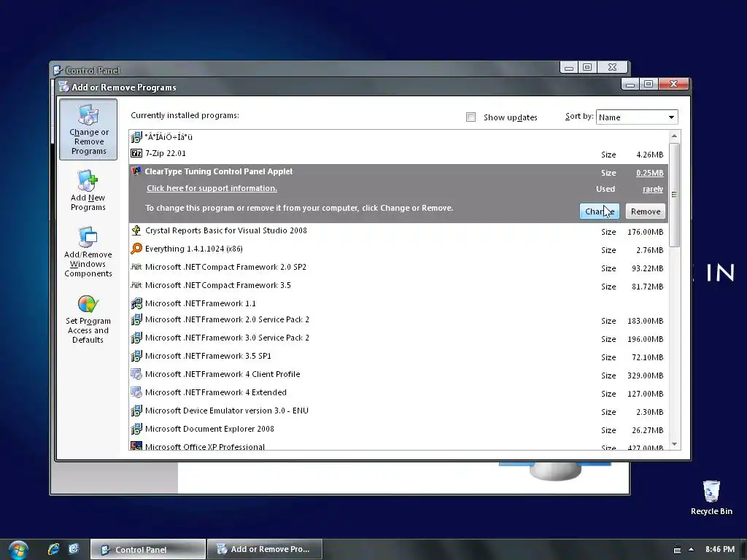This screenshot has width=747, height=560.
Task: Click the Remove button for ClearType Tuning
Action: pos(646,211)
